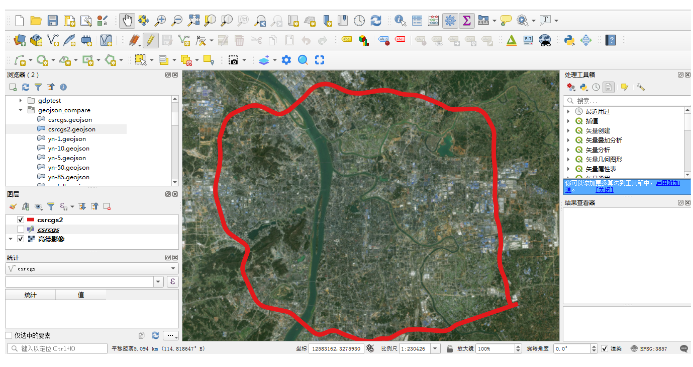Select yn-10.geojson in browser
Viewport: 693px width, 367px height.
tap(69, 149)
